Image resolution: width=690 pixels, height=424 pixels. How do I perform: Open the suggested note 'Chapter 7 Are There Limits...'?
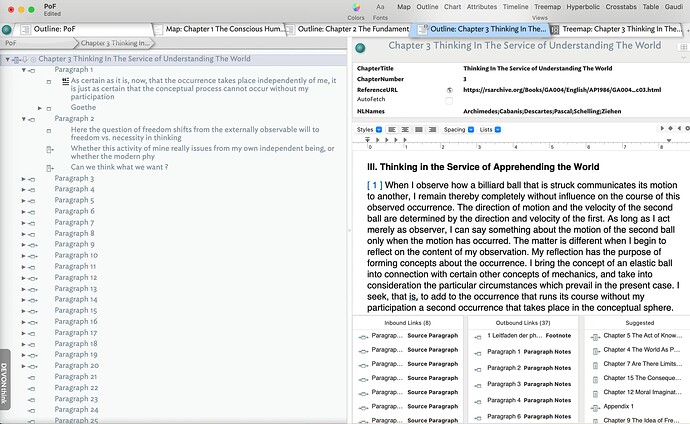(x=642, y=364)
